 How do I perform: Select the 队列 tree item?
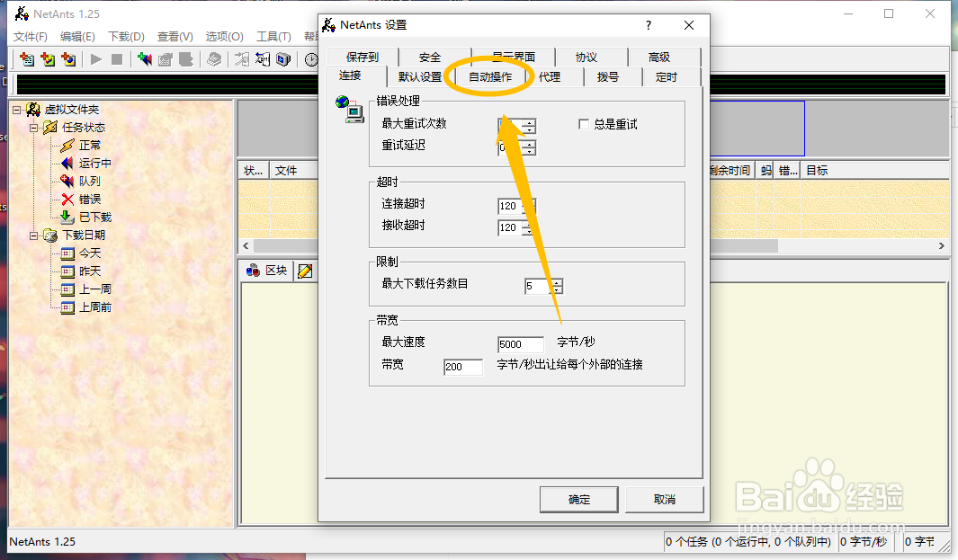pyautogui.click(x=90, y=182)
